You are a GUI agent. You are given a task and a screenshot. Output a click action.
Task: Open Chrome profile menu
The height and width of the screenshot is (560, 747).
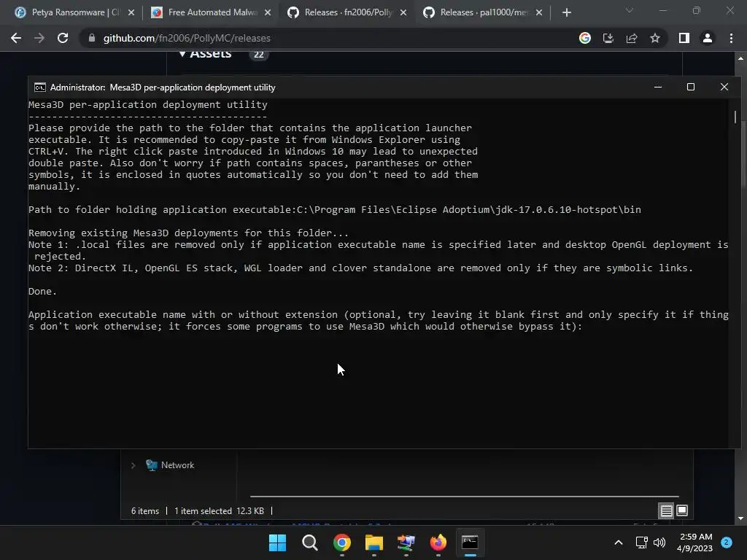coord(708,38)
